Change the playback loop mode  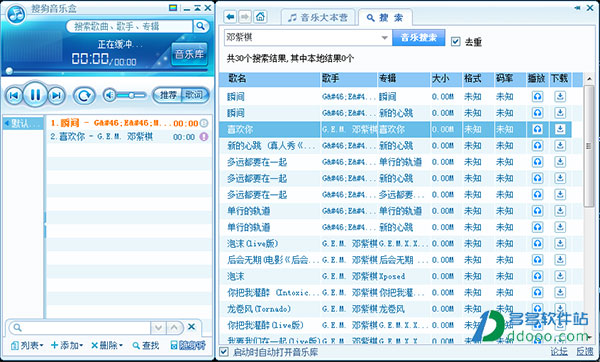pos(84,95)
